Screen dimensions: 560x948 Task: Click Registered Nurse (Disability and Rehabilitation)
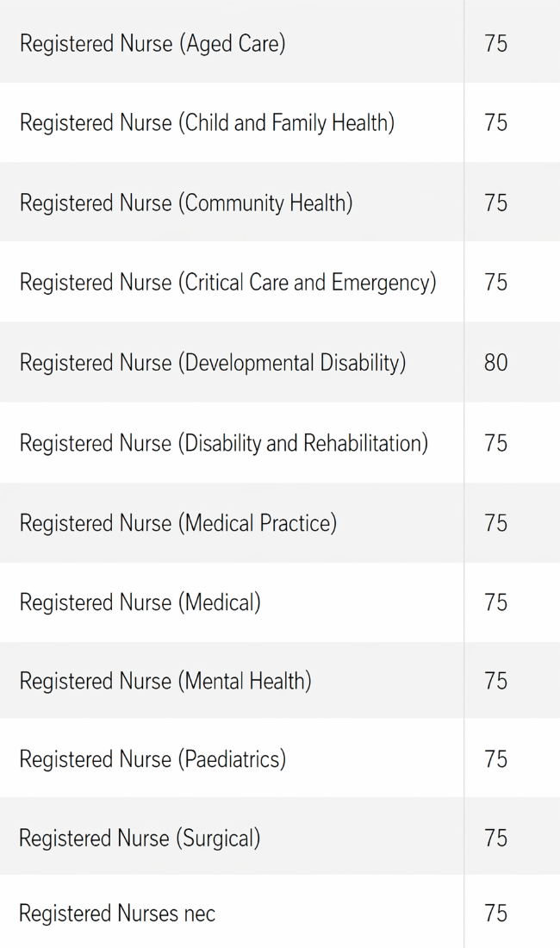(x=223, y=443)
